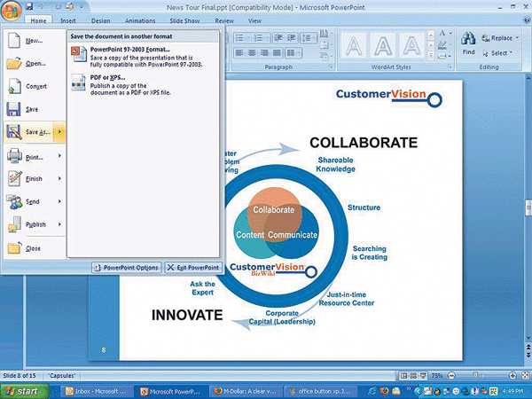This screenshot has width=532, height=399.
Task: Choose Close from the Office menu
Action: click(35, 248)
